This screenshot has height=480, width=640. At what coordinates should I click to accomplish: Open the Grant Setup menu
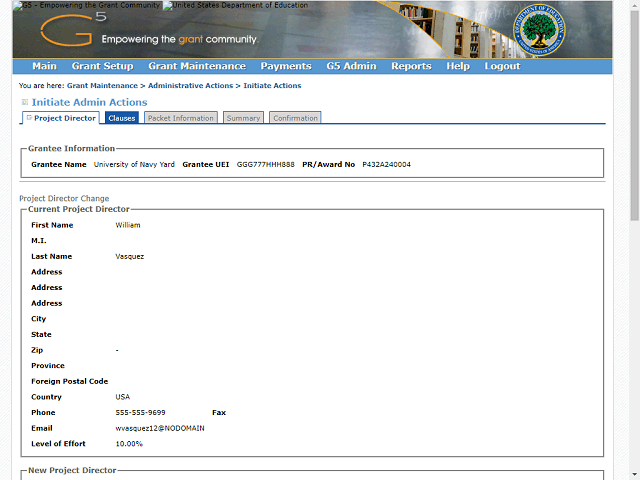click(102, 66)
